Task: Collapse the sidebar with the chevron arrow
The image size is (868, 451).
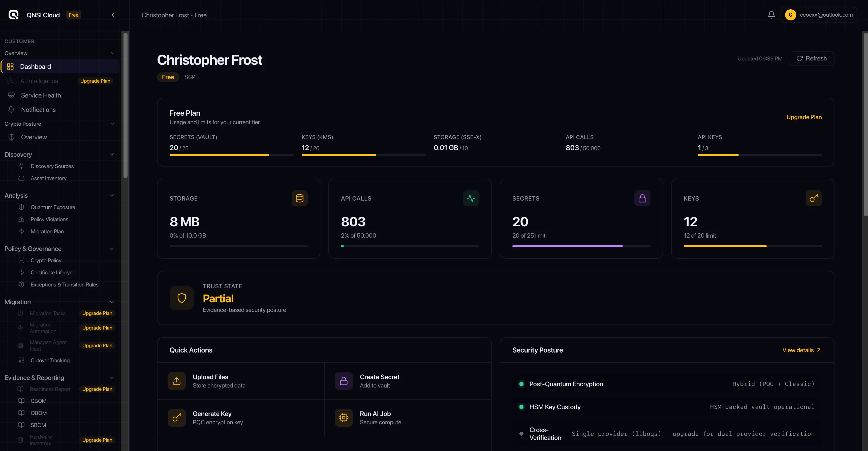Action: 113,15
